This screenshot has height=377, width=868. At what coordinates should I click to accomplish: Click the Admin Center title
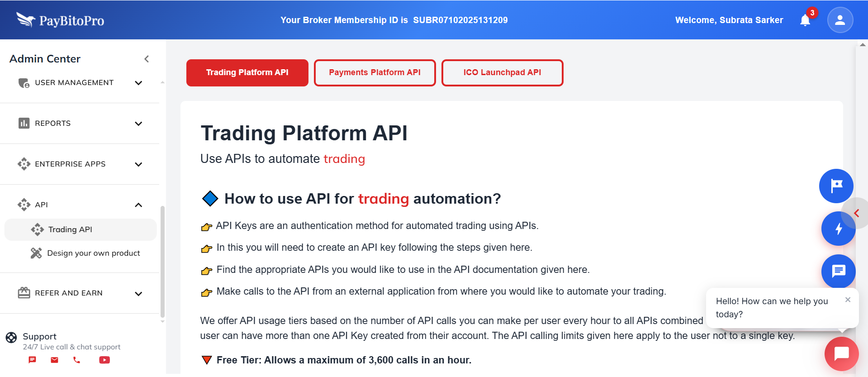click(x=45, y=59)
